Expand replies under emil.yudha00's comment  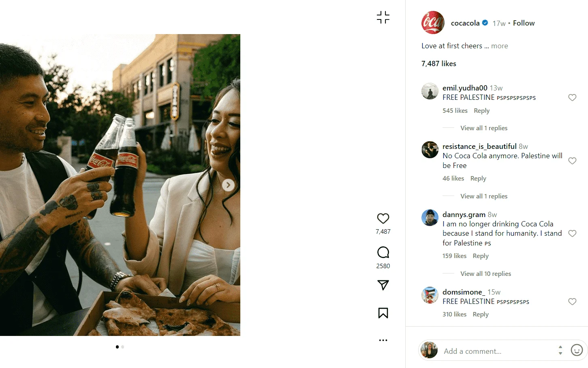click(483, 128)
